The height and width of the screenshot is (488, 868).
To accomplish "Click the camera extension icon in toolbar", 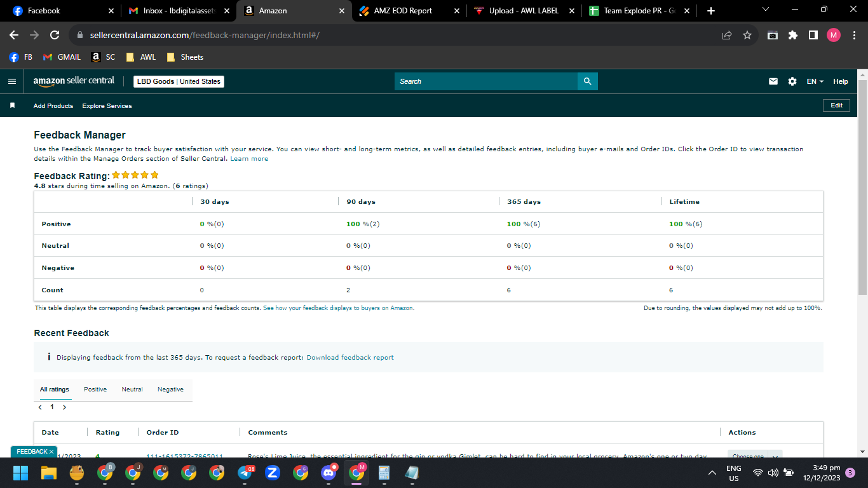I will coord(773,36).
